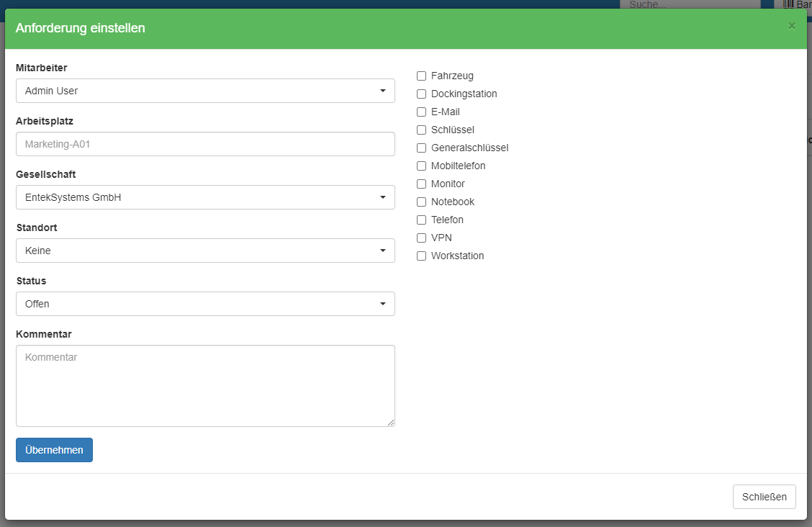The width and height of the screenshot is (812, 527).
Task: Tick the Notebook checkbox
Action: coord(422,202)
